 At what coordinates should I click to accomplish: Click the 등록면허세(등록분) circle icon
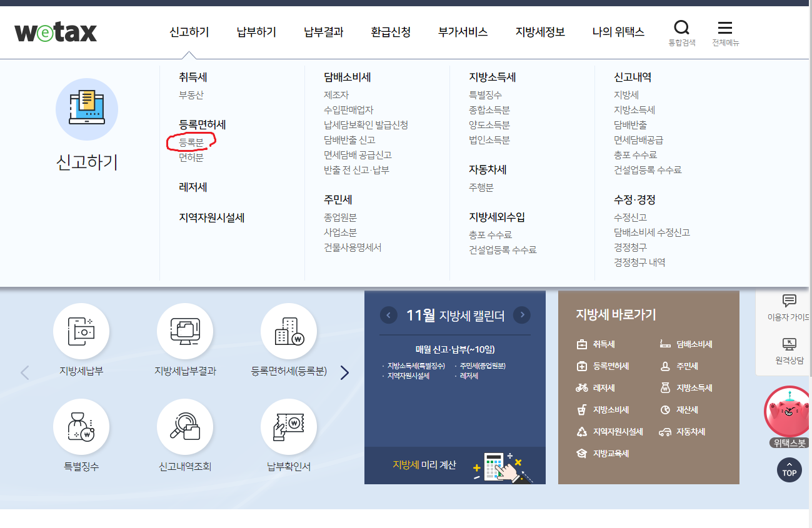click(289, 332)
